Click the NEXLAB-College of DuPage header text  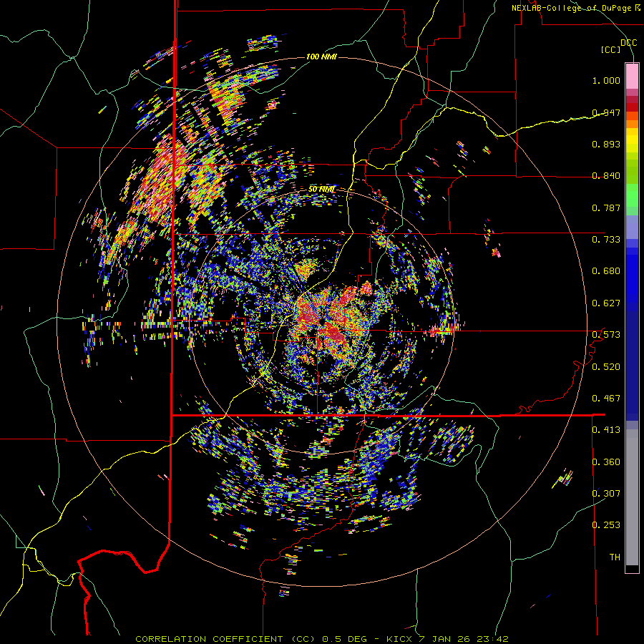(571, 8)
